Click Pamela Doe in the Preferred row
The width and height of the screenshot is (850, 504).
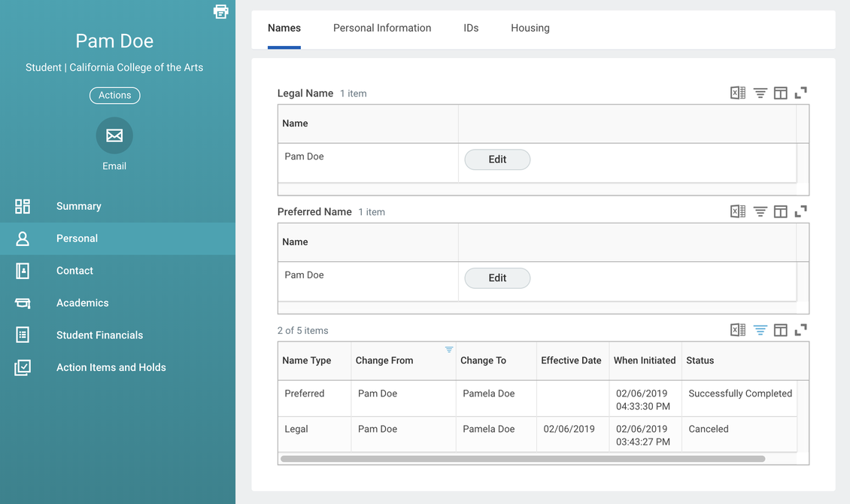(x=488, y=393)
